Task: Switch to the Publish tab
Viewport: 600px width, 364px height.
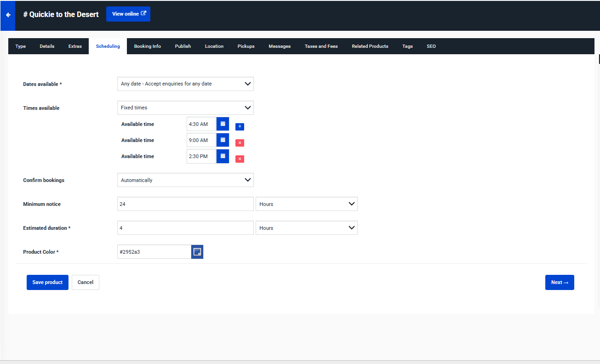Action: [183, 46]
